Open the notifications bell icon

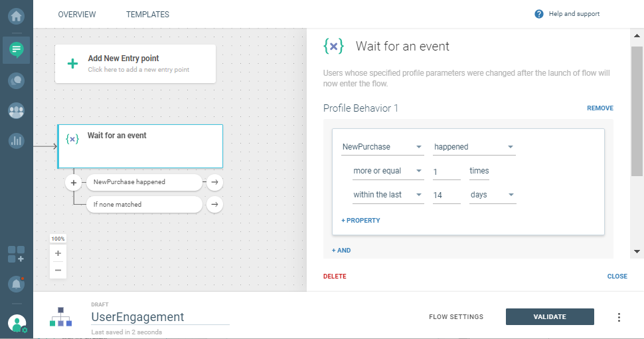coord(16,284)
